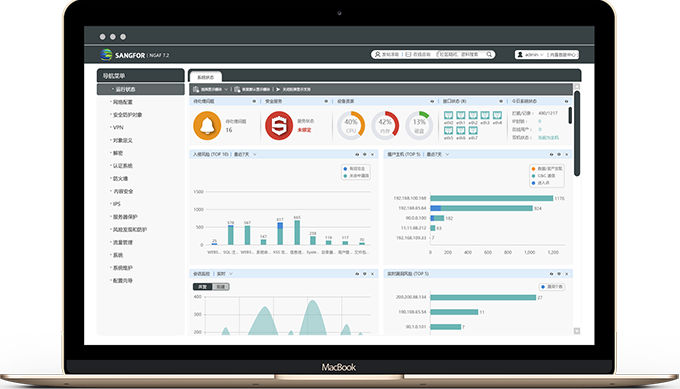Close the session monitor panel

[372, 274]
